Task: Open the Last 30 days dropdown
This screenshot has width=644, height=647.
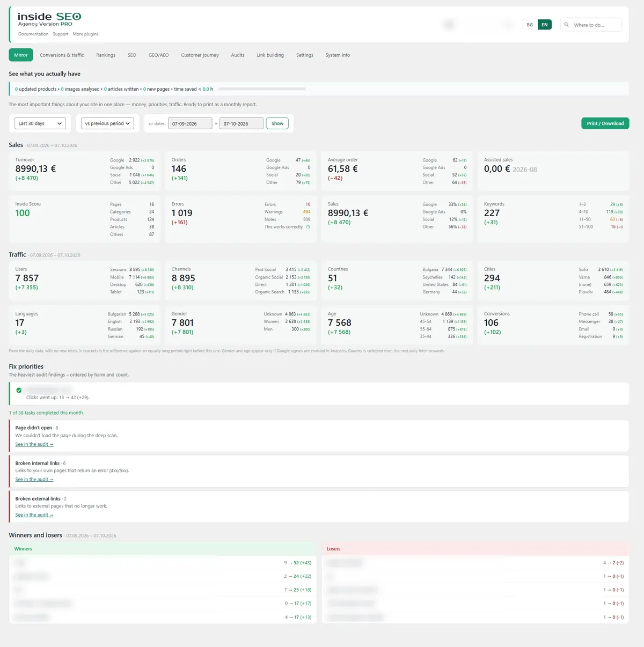Action: tap(40, 123)
